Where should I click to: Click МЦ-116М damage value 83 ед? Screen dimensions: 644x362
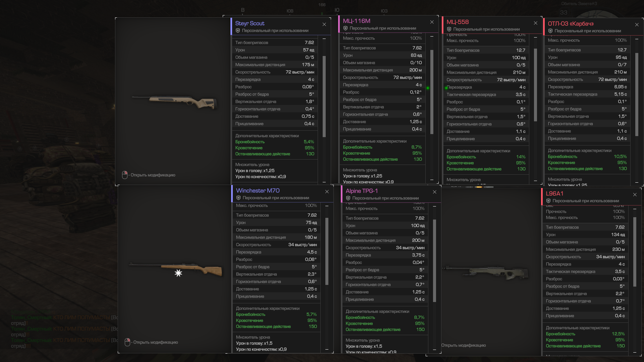416,55
